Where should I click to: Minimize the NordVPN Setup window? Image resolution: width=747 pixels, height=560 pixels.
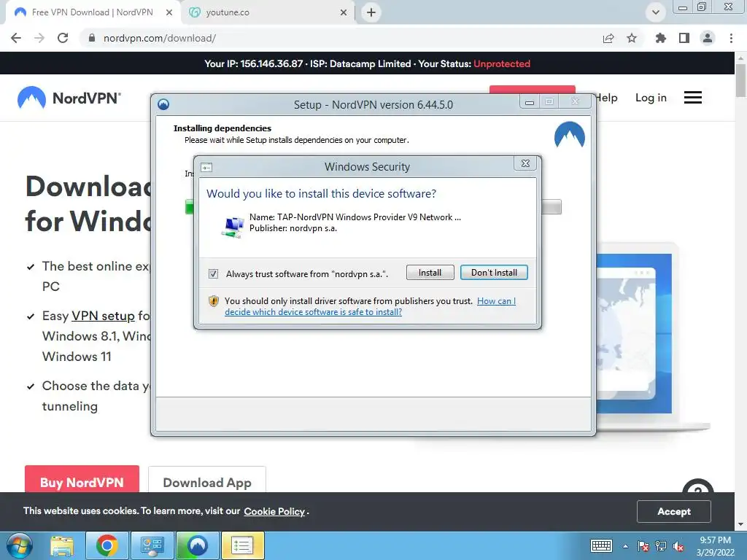[x=530, y=102]
